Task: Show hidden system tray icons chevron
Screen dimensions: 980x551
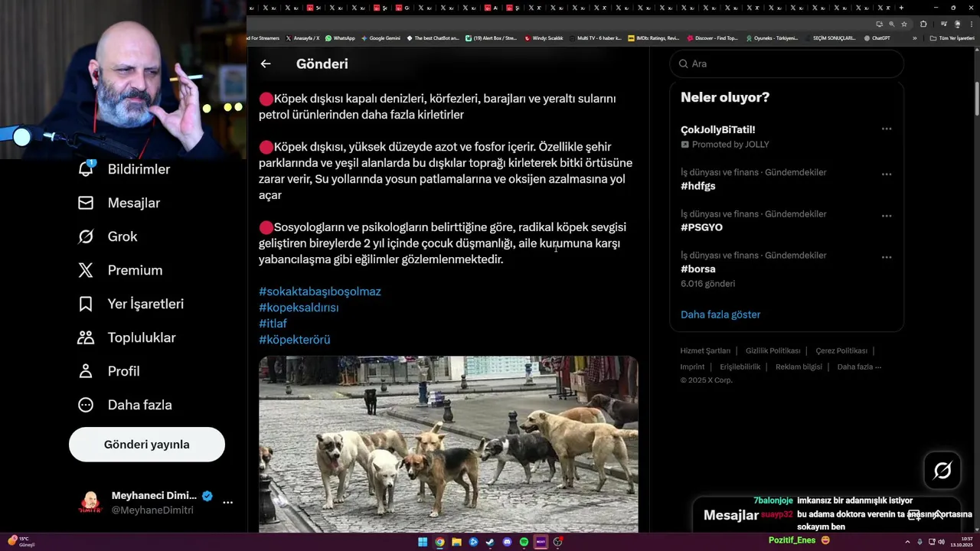Action: [x=908, y=542]
